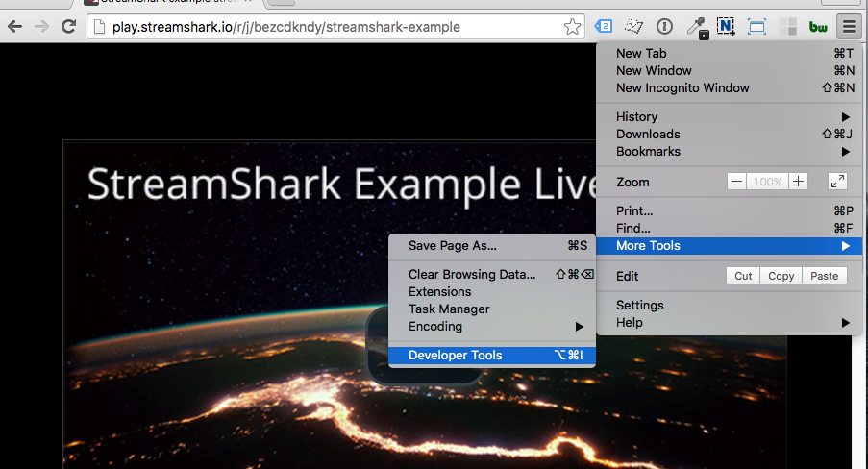The height and width of the screenshot is (469, 868).
Task: Open the green bw extension icon
Action: coord(818,27)
